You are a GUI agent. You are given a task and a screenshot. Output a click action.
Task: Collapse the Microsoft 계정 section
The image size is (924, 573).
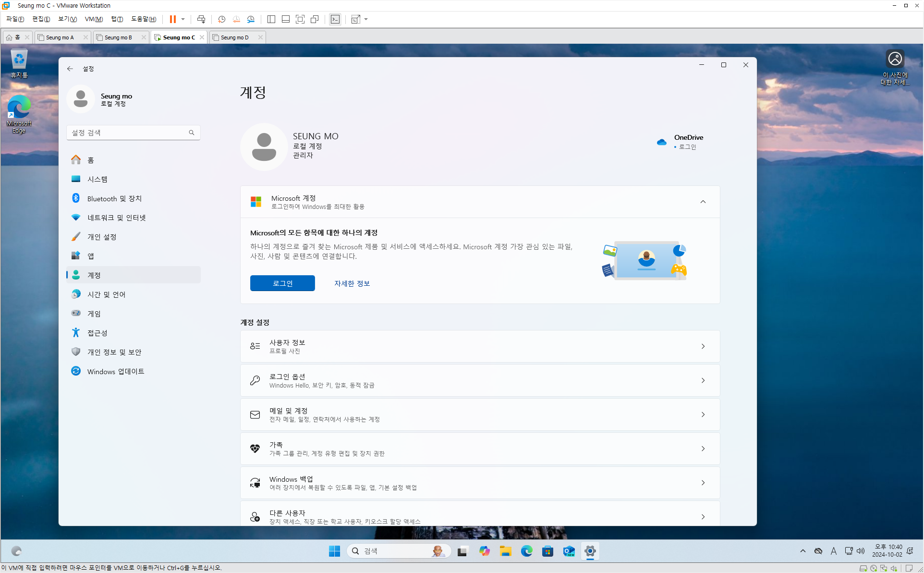pos(703,202)
